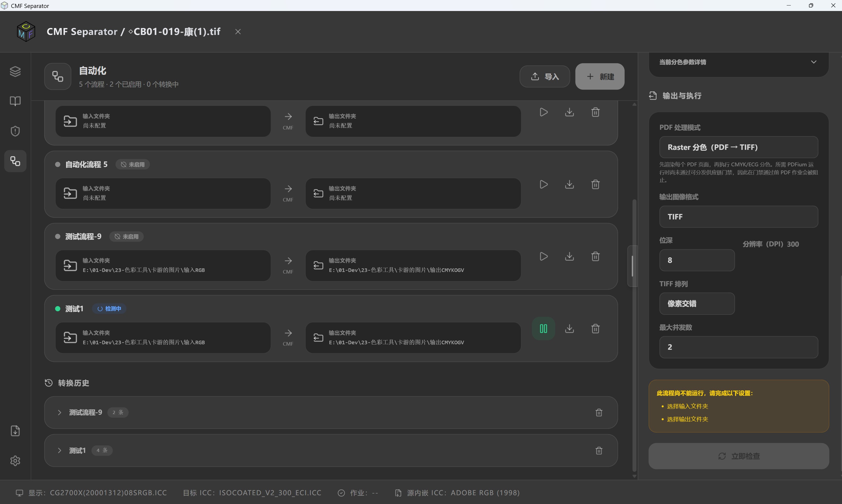The image size is (842, 504).
Task: Open the PDF 处理模式 Raster dropdown
Action: [x=739, y=147]
